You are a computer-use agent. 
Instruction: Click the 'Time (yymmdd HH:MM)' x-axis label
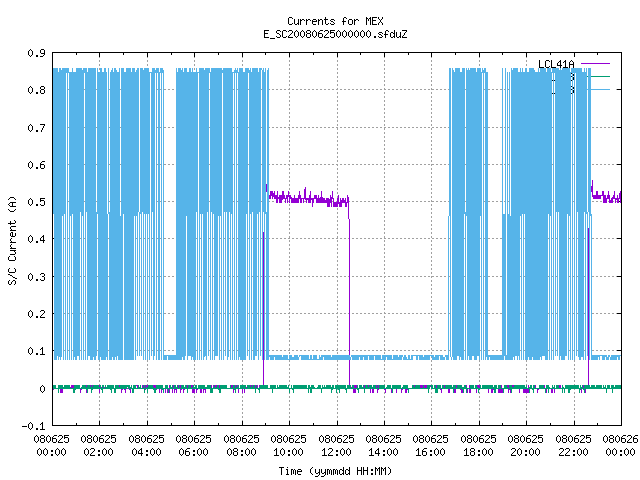[x=335, y=471]
